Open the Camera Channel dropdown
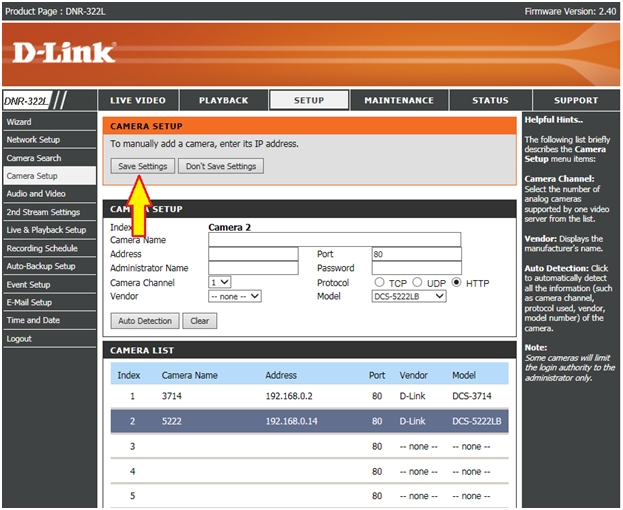 (x=220, y=283)
